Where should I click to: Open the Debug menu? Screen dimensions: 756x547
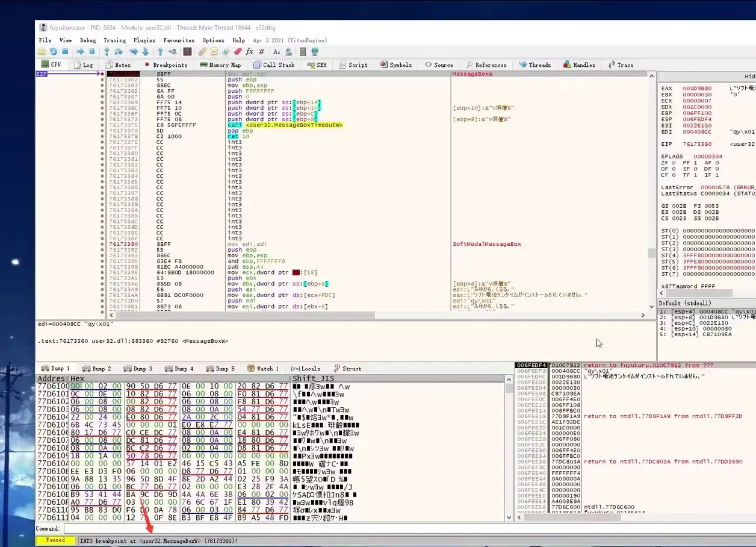[88, 40]
